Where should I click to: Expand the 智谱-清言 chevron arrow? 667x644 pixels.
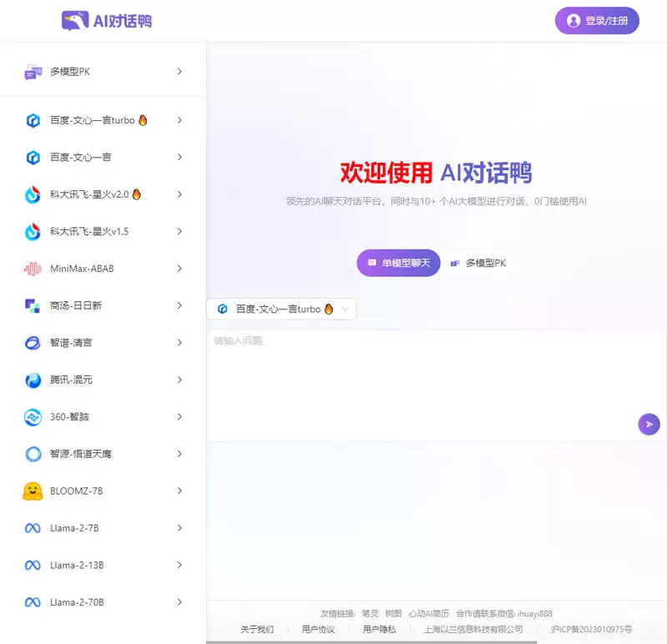(179, 343)
